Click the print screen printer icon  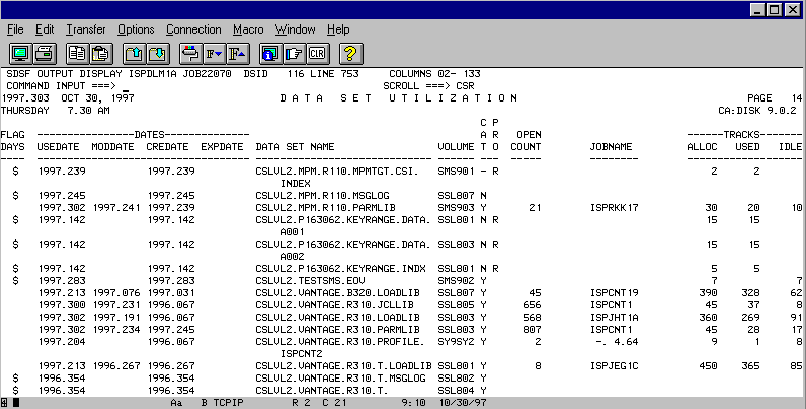[x=46, y=53]
